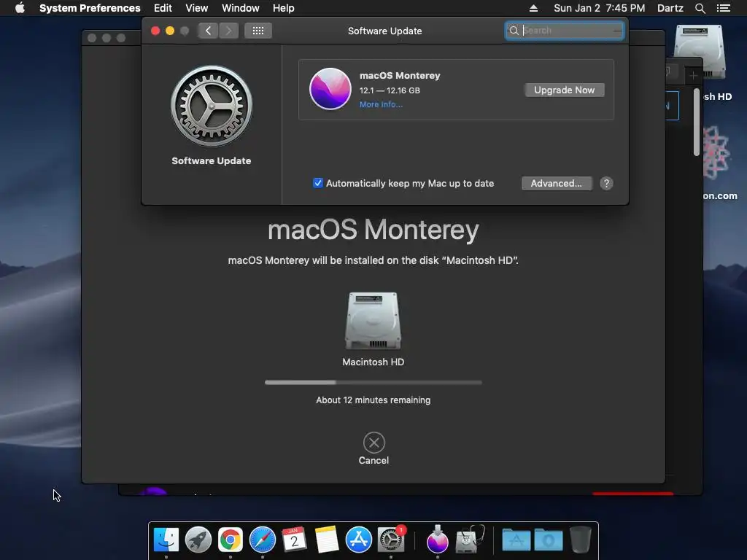Viewport: 747px width, 560px height.
Task: Click the macOS Monterey update icon
Action: click(x=330, y=88)
